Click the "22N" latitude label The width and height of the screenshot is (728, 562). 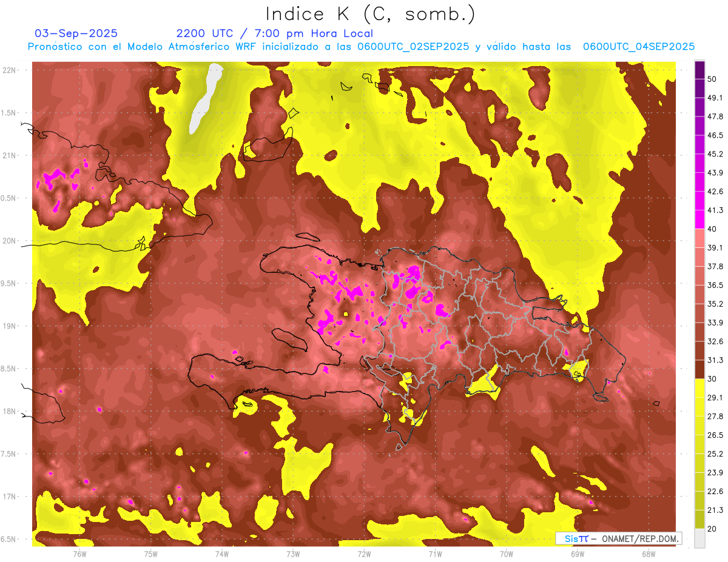click(x=9, y=70)
